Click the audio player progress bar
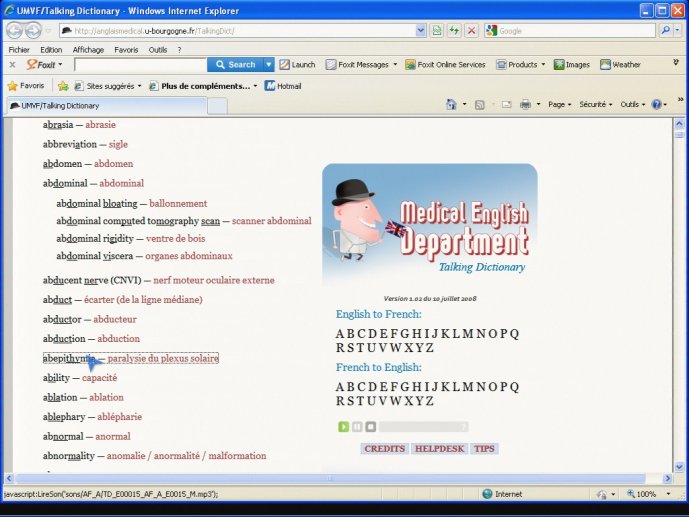 (x=424, y=427)
